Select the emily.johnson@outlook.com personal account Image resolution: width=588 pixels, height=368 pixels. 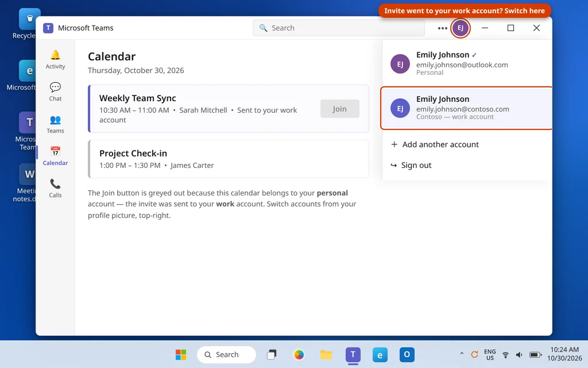point(467,63)
